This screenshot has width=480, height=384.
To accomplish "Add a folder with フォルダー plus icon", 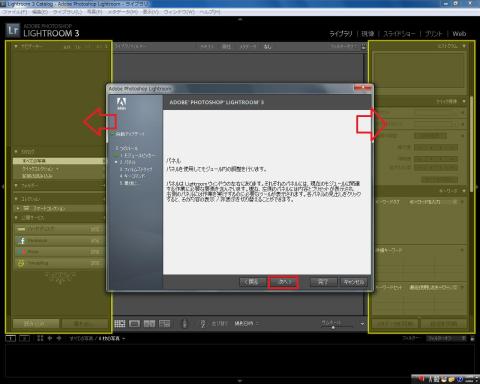I will 104,185.
